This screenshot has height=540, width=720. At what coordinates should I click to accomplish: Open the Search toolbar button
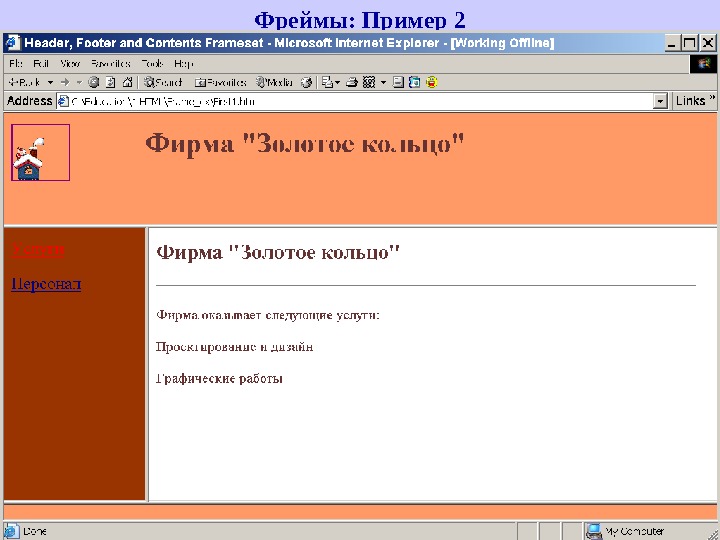[163, 82]
